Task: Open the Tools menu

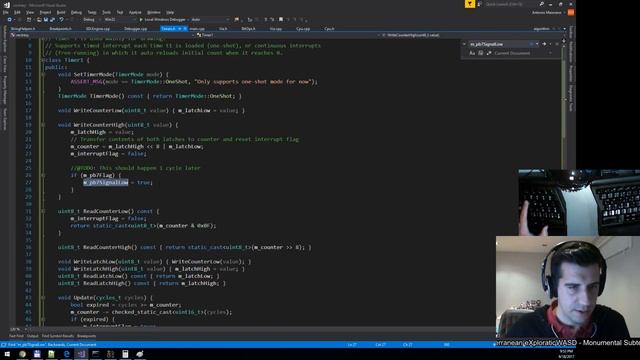Action: coord(106,12)
